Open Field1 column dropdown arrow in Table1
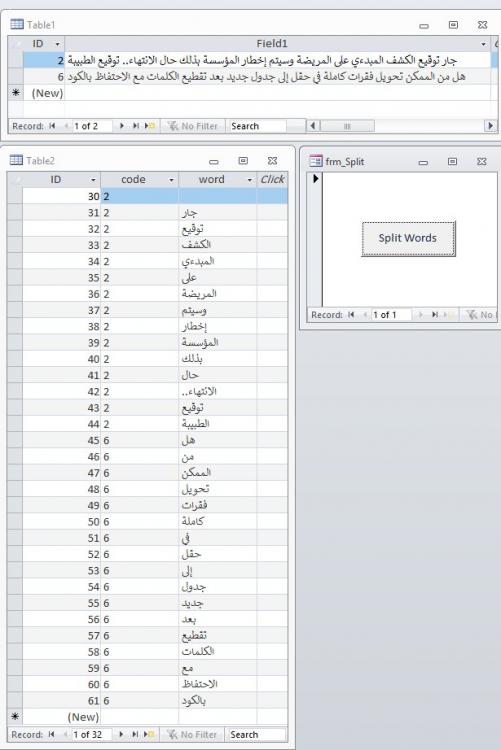 [483, 44]
